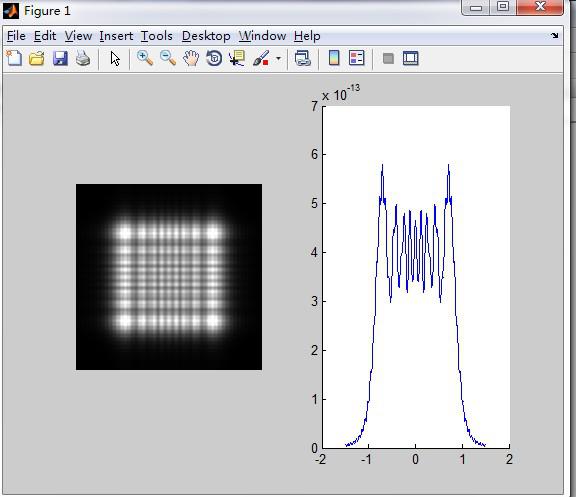Select the Brush data tool
576x497 pixels.
click(x=261, y=58)
